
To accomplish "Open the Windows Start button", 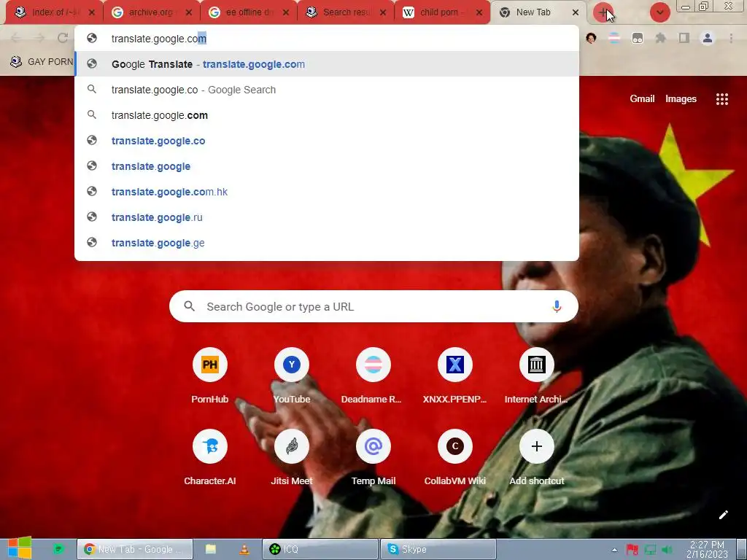I will pyautogui.click(x=19, y=548).
